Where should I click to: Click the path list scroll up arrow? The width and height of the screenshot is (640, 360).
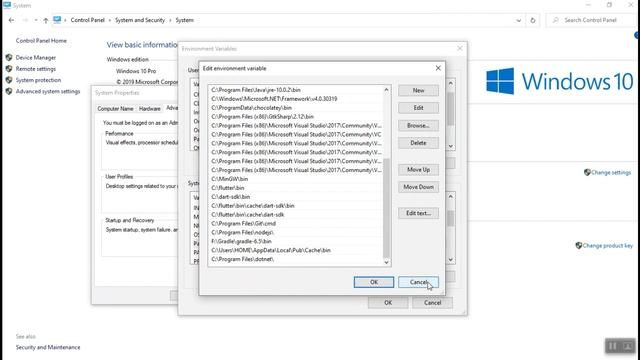point(387,90)
